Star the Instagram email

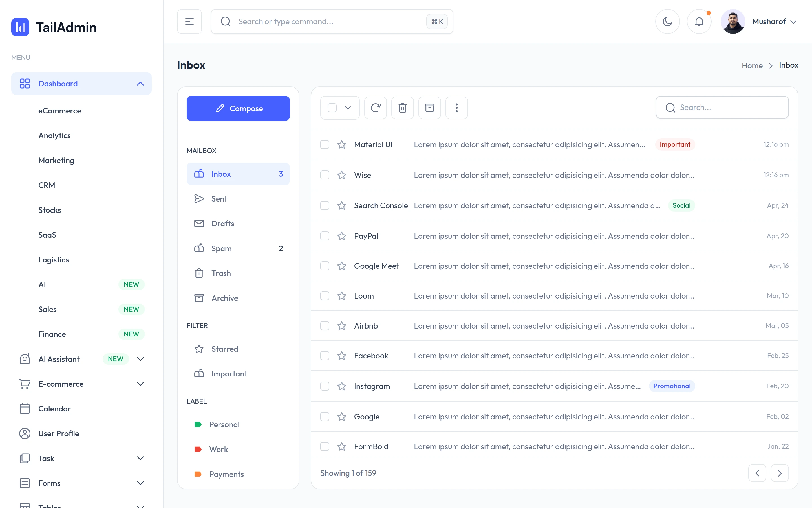point(342,386)
